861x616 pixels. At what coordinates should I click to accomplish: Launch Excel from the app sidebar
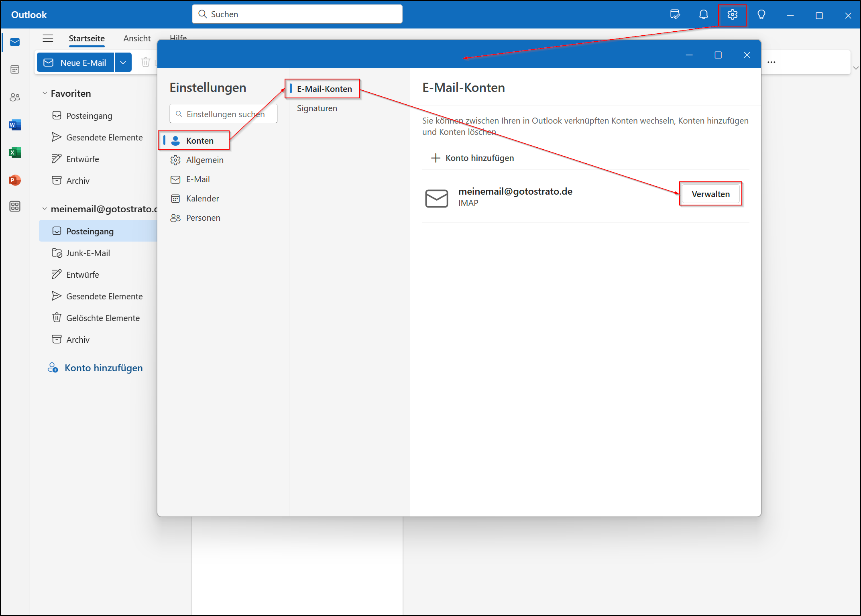pyautogui.click(x=14, y=152)
